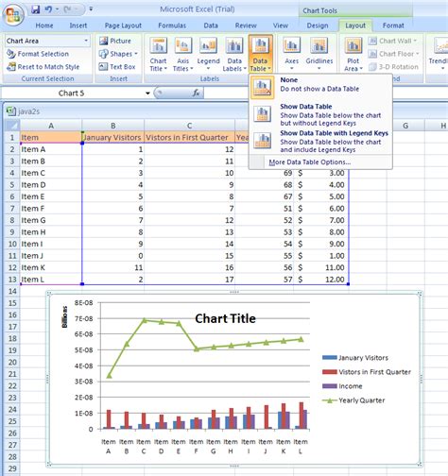Open the Chart Tools Design tab
Screen dimensions: 448x476
[318, 25]
